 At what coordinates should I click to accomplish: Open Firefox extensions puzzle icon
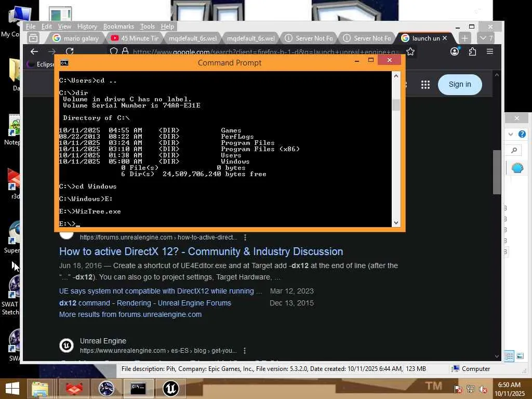point(472,51)
